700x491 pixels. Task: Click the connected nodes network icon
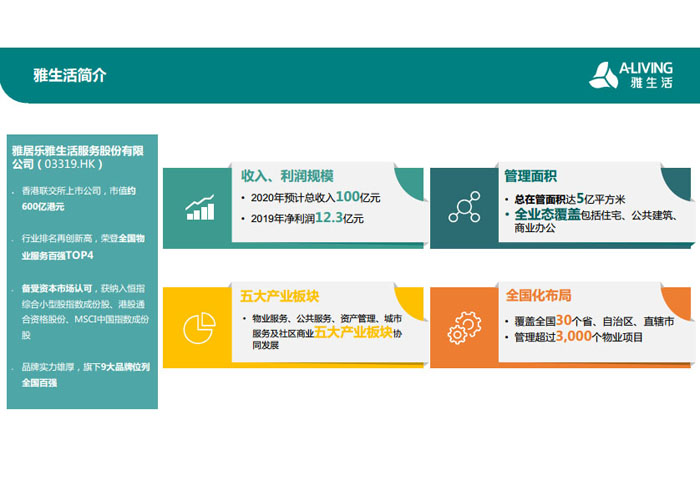[463, 208]
